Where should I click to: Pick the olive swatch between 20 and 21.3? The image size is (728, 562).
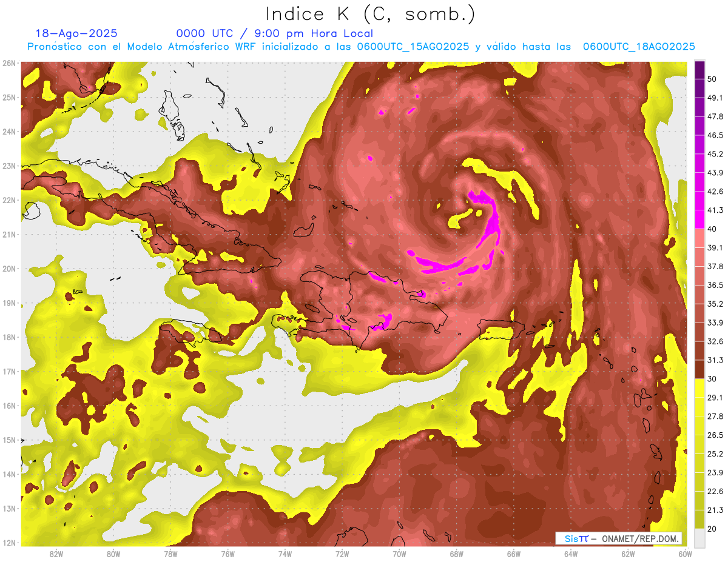700,519
